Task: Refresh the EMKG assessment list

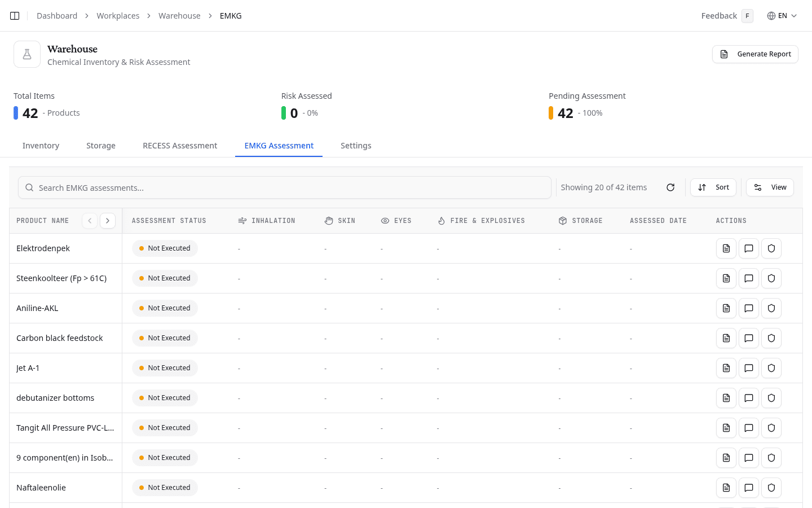Action: (670, 187)
